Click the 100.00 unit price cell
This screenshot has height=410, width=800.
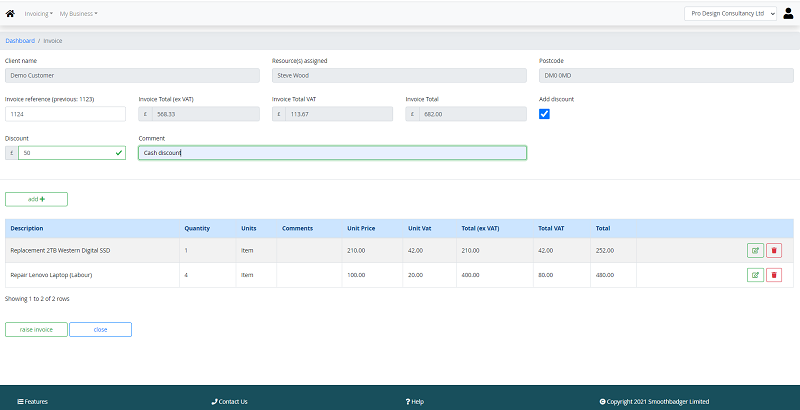pyautogui.click(x=372, y=275)
